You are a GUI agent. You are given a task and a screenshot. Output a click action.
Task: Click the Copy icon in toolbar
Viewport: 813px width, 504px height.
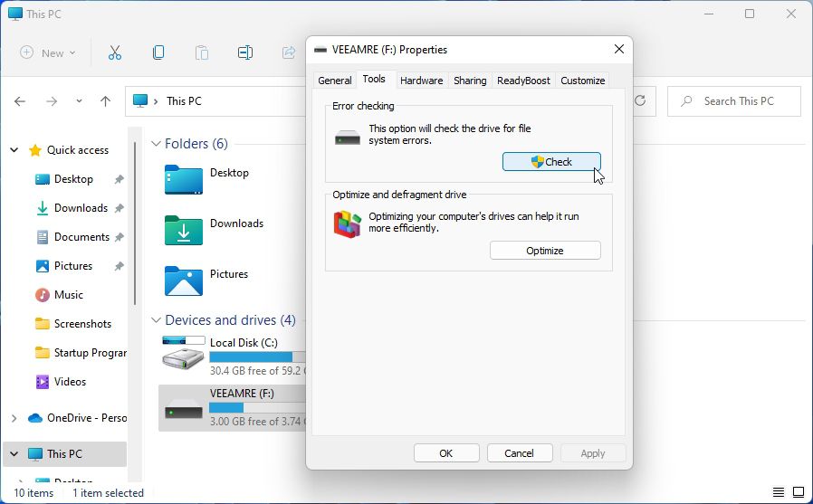[x=158, y=52]
